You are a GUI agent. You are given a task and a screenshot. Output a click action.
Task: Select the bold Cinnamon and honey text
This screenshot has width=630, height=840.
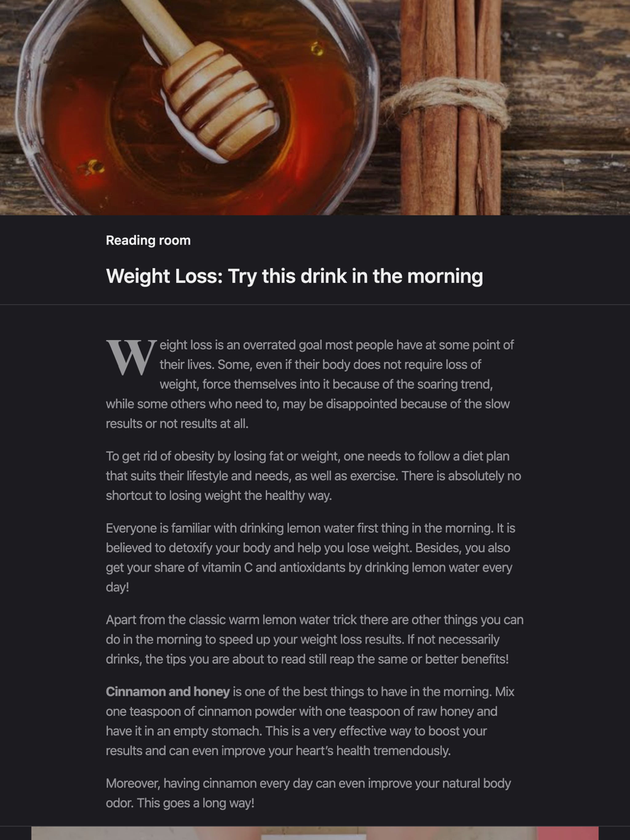[x=168, y=691]
